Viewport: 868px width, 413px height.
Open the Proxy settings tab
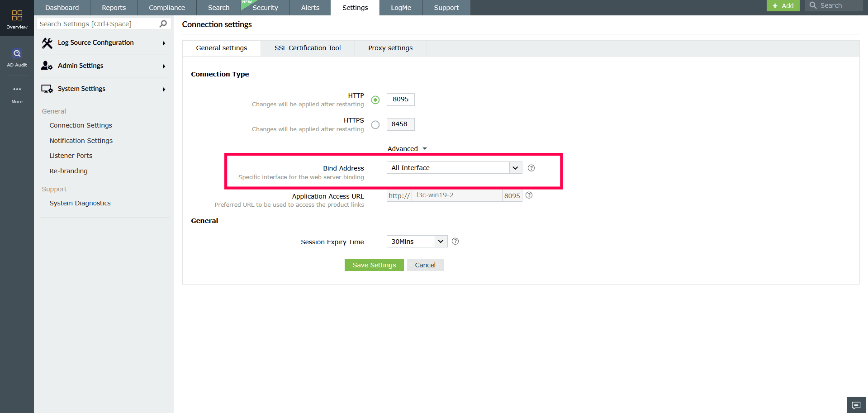(x=390, y=48)
